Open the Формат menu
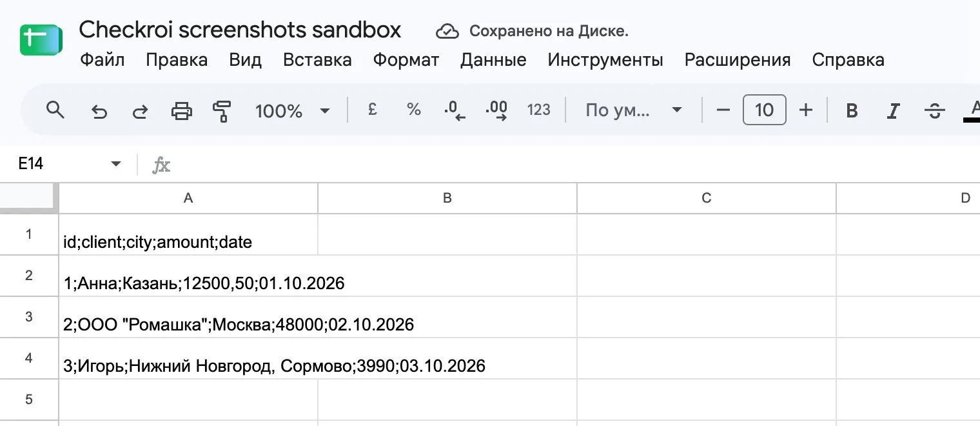This screenshot has width=980, height=426. pyautogui.click(x=406, y=60)
